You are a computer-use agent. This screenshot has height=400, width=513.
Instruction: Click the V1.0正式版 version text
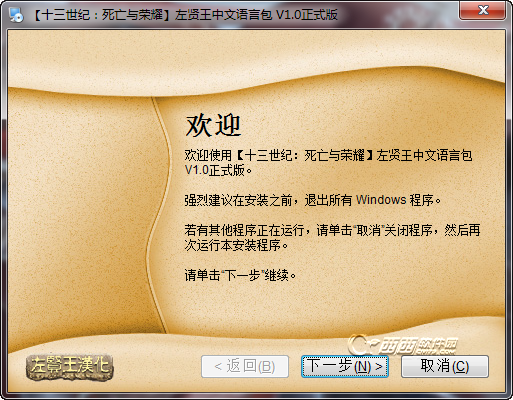pos(218,170)
